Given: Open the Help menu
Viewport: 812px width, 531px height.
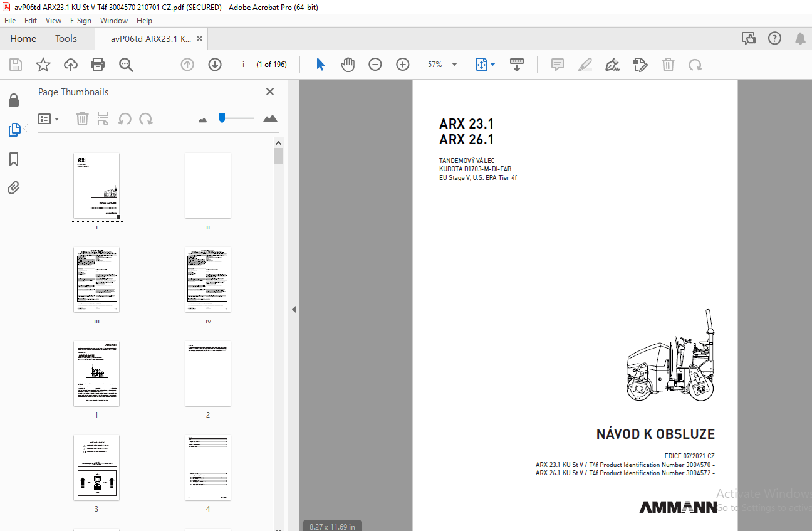Looking at the screenshot, I should pyautogui.click(x=144, y=21).
